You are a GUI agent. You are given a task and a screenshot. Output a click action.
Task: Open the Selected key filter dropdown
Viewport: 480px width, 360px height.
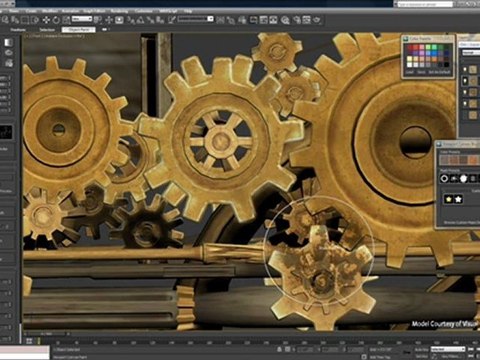click(x=448, y=349)
